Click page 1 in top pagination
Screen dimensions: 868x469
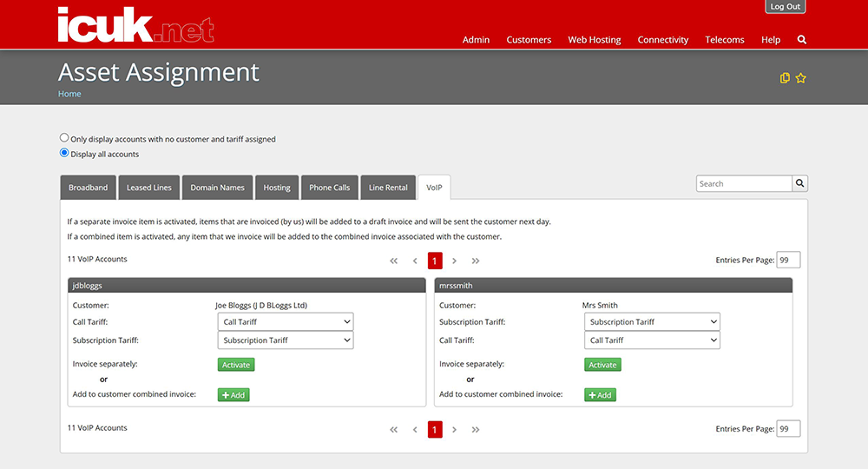435,261
